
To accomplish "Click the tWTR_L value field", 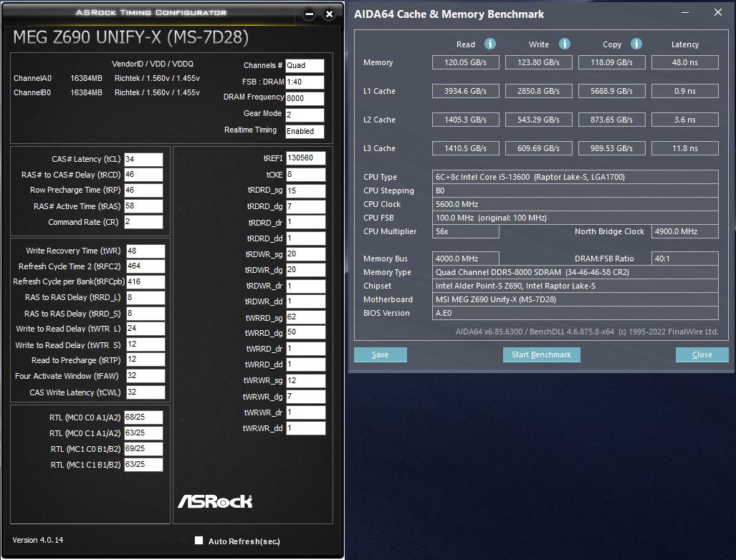I will point(145,328).
